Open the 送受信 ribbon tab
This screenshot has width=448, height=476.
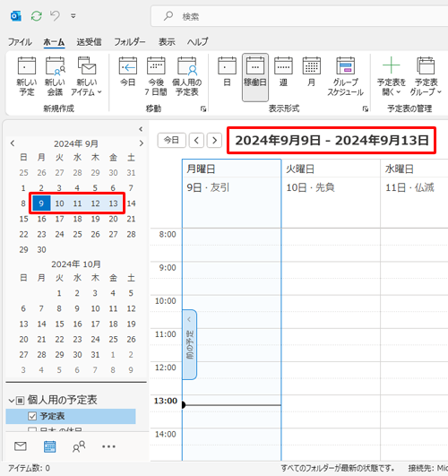tap(89, 42)
